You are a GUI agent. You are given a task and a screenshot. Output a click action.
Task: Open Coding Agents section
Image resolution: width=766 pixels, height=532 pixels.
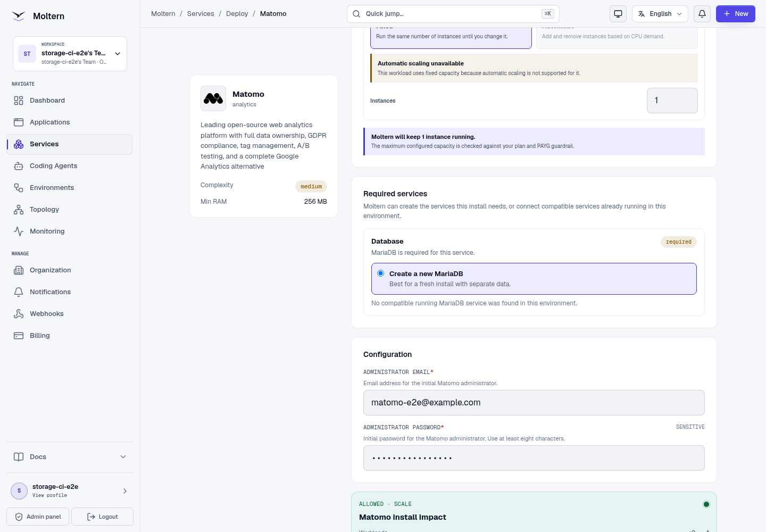69,166
